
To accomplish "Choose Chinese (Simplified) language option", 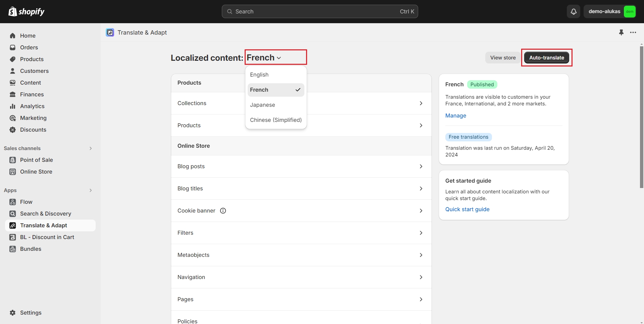I will (x=276, y=120).
